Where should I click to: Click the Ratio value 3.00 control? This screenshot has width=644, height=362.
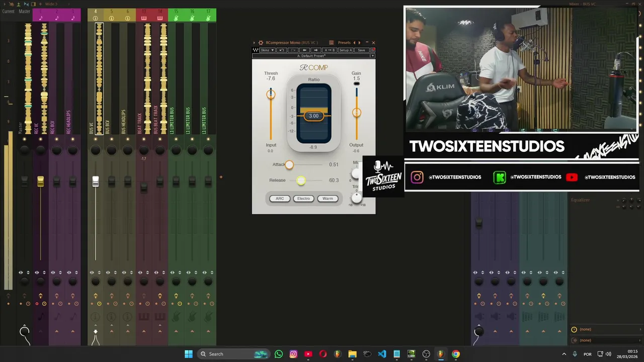tap(313, 116)
